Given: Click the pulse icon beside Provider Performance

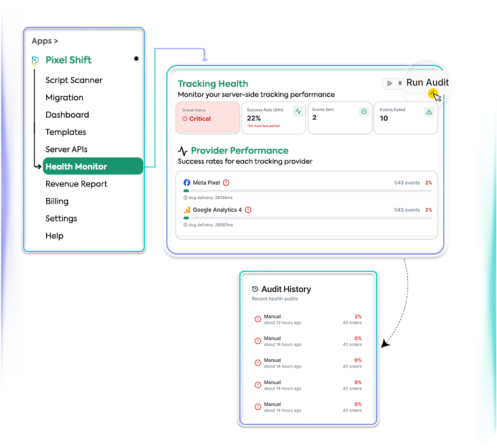Looking at the screenshot, I should coord(183,151).
